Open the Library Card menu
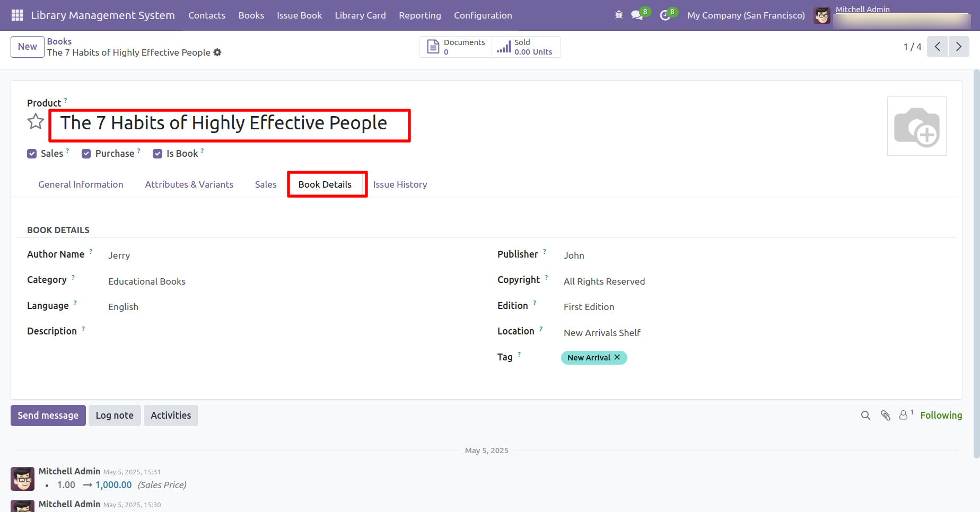Image resolution: width=980 pixels, height=512 pixels. (x=361, y=15)
